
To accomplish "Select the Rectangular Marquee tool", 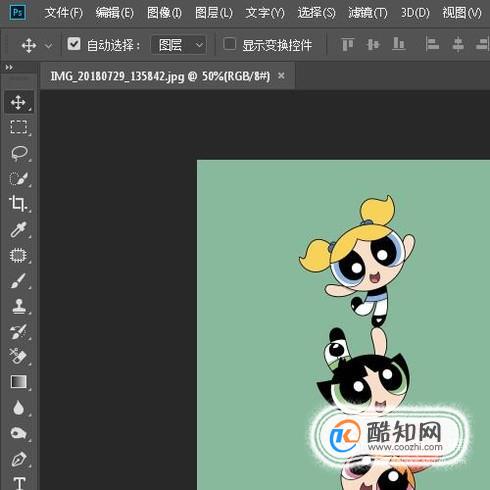I will coord(18,127).
